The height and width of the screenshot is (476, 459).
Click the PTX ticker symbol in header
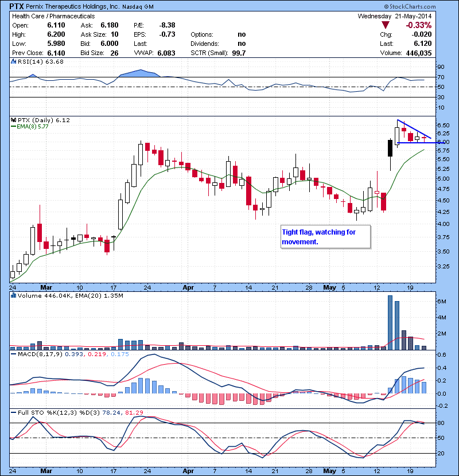[x=17, y=6]
